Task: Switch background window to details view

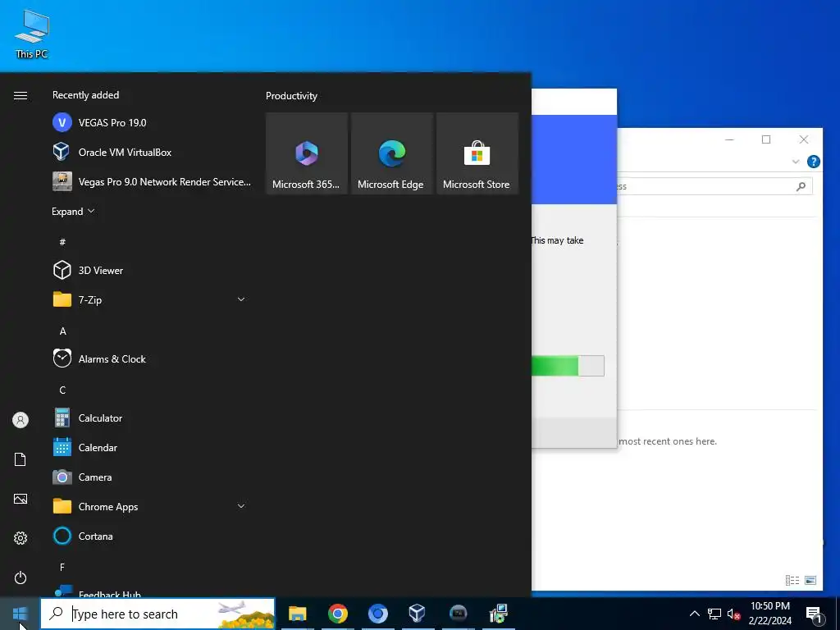Action: point(792,580)
